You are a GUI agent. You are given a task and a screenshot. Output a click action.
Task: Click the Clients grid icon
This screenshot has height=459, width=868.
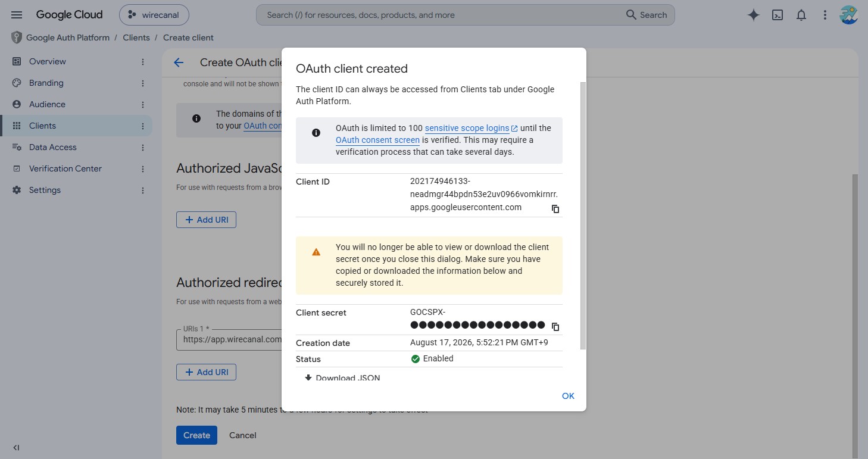(x=17, y=126)
